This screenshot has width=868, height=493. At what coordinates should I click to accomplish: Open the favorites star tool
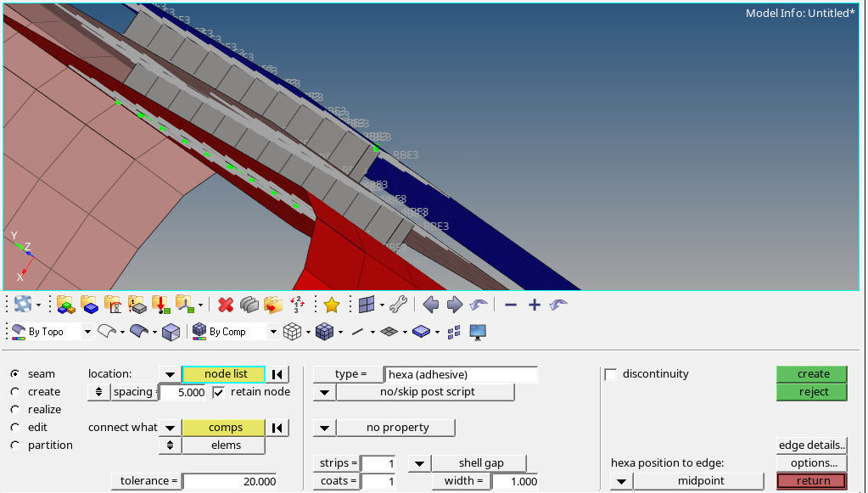pos(330,304)
